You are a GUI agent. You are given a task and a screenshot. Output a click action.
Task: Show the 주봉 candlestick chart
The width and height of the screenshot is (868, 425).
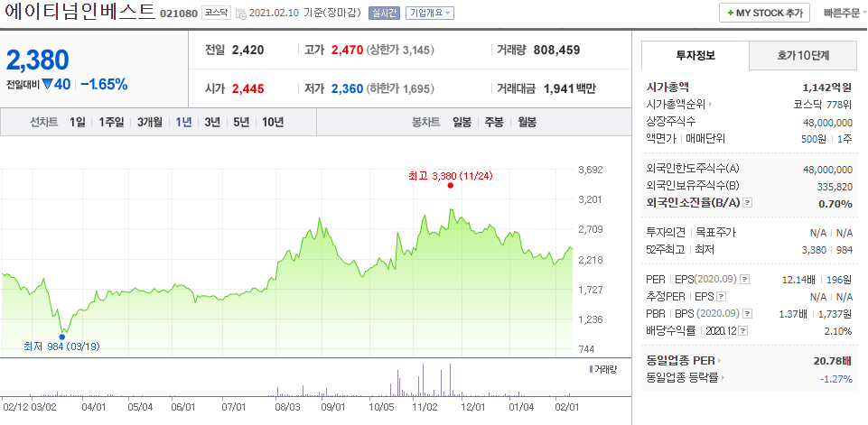pos(494,123)
